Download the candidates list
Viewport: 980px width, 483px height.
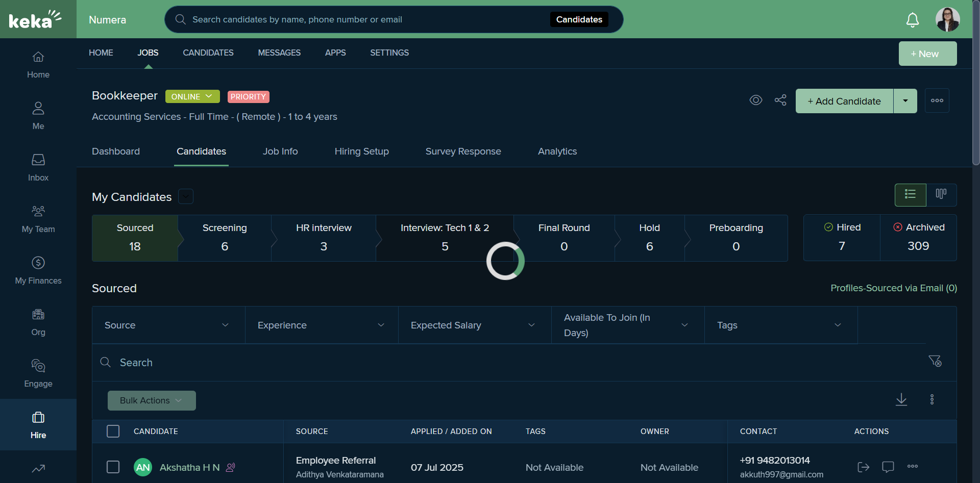tap(901, 399)
